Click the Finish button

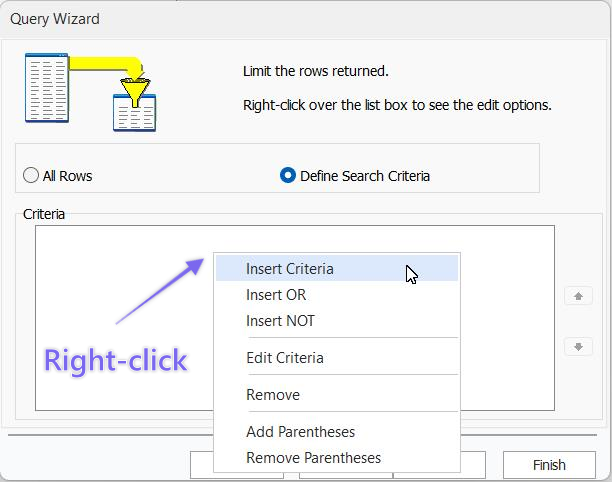(548, 465)
